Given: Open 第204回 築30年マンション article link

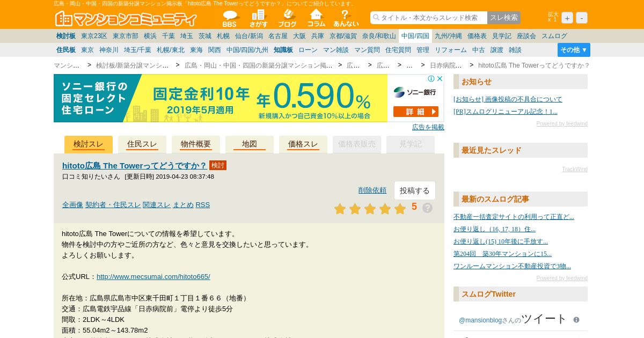Looking at the screenshot, I should coord(502,254).
